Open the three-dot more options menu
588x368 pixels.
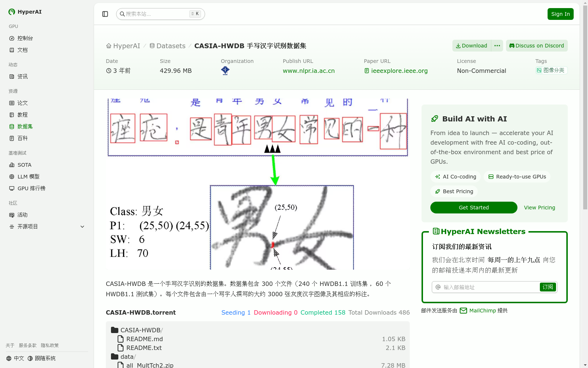click(497, 46)
